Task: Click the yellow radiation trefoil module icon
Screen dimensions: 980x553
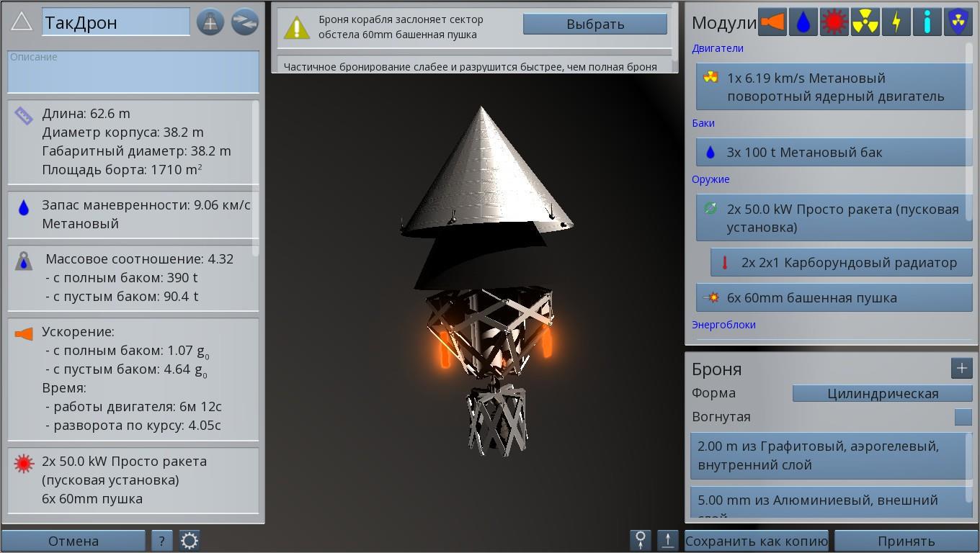Action: (x=865, y=22)
